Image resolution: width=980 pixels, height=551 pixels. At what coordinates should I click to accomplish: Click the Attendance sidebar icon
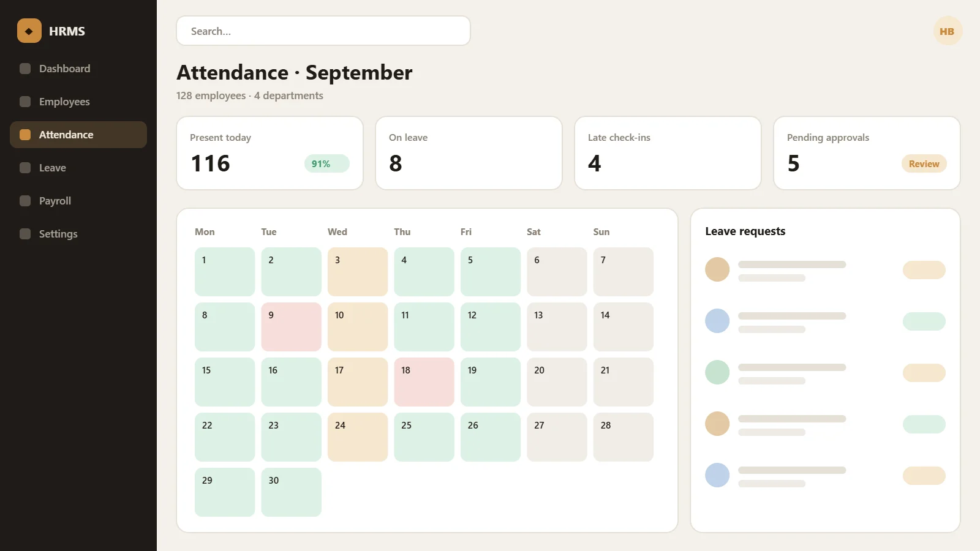pos(25,135)
